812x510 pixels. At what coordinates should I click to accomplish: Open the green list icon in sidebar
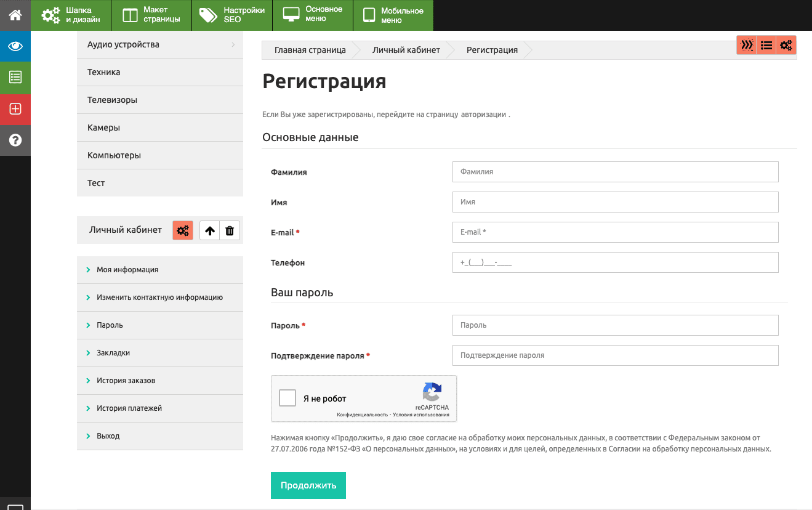pos(15,77)
